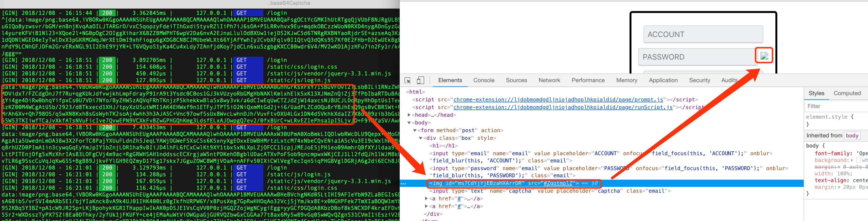Go to the Application tab
The width and height of the screenshot is (868, 221).
point(663,80)
